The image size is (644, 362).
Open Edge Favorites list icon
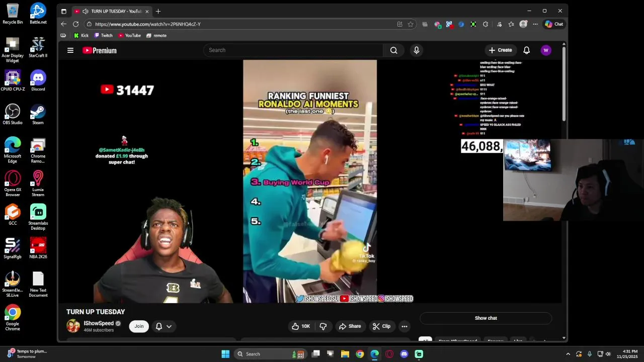pos(511,24)
